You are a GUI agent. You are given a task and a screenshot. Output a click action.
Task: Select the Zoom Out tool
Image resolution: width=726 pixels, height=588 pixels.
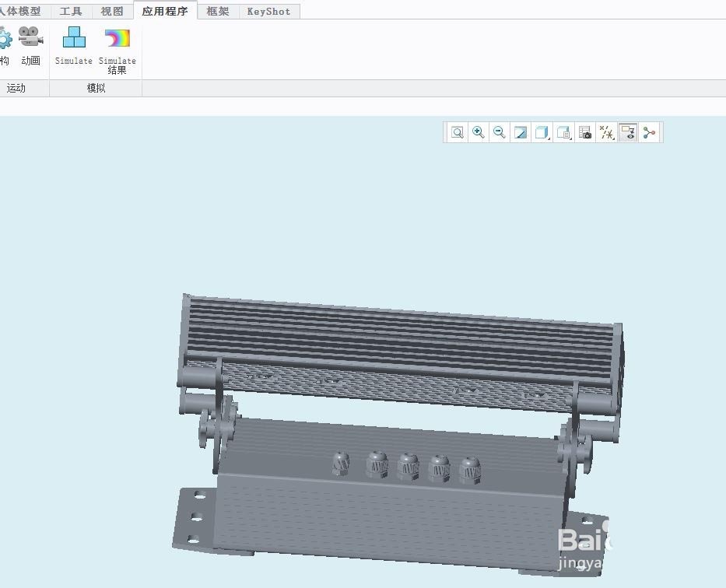(x=499, y=132)
